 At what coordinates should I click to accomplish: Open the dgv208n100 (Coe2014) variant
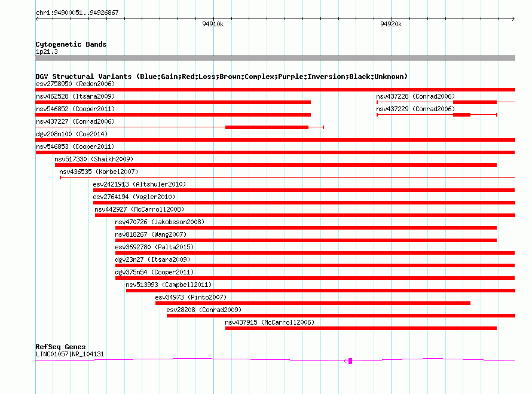point(72,134)
